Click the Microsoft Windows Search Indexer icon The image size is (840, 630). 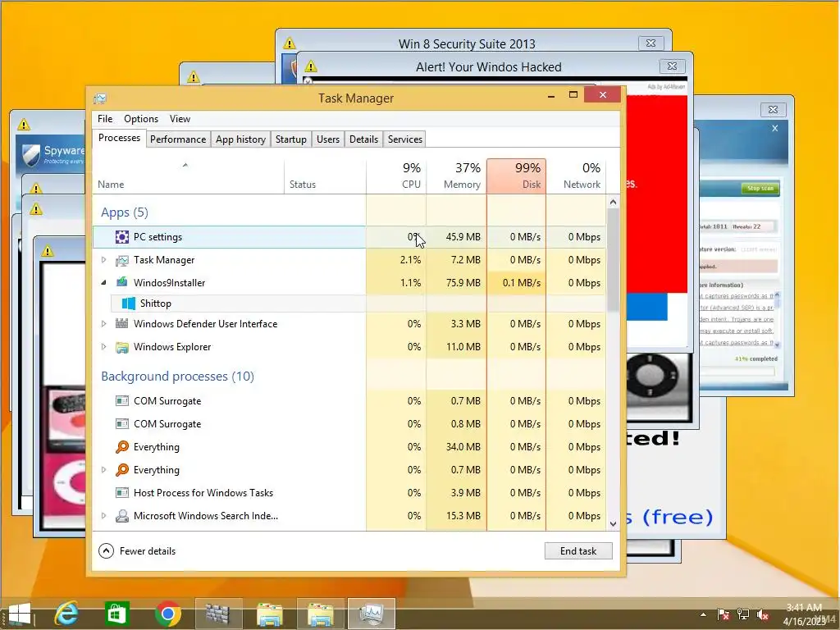122,516
